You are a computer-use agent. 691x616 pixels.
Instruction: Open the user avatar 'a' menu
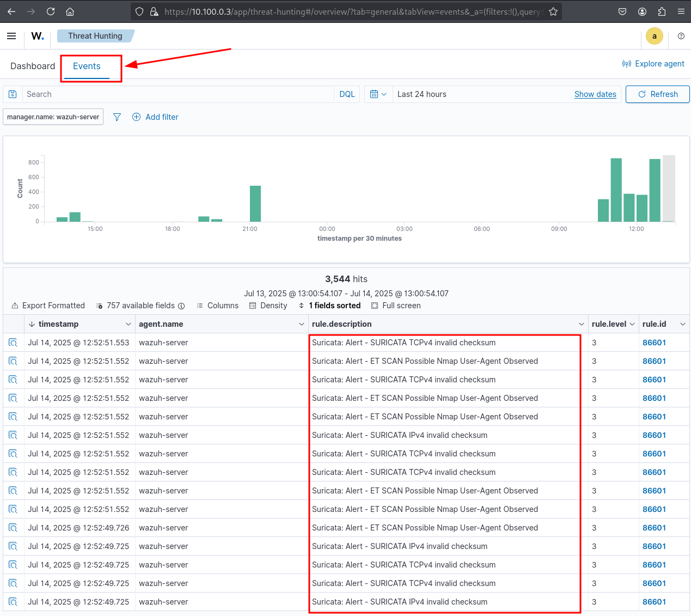tap(655, 36)
